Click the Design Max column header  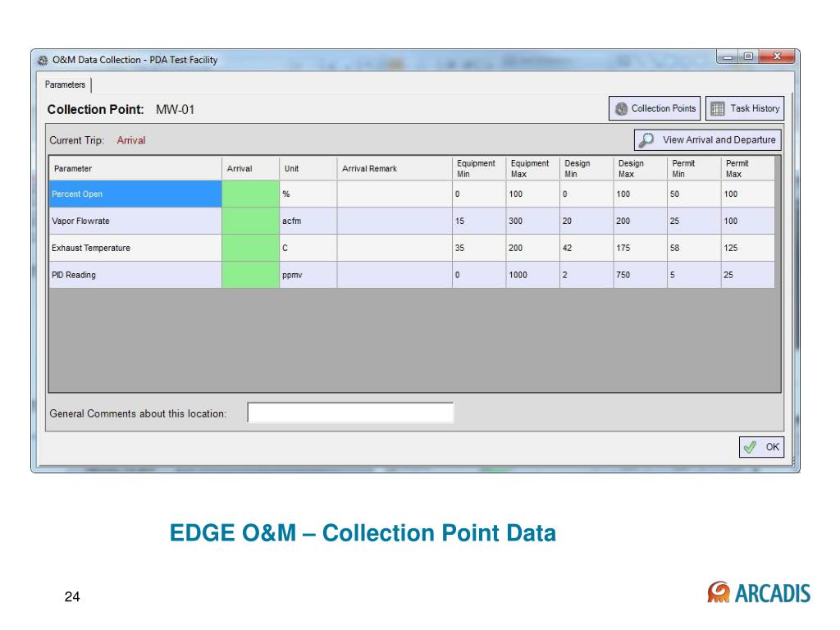point(640,168)
